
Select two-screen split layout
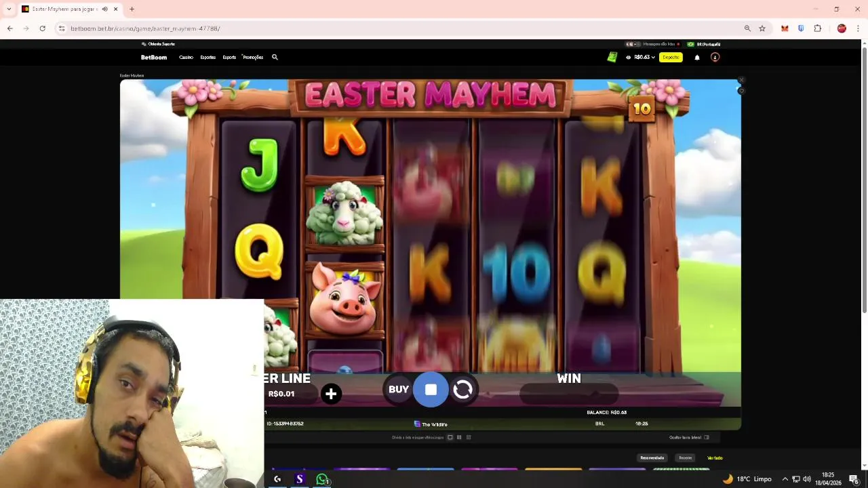[459, 437]
